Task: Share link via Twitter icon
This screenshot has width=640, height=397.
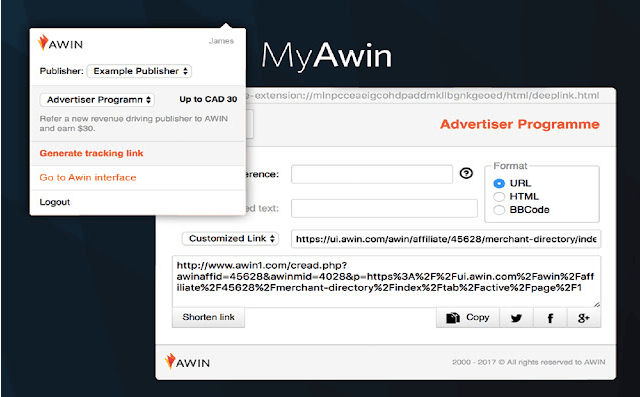Action: point(516,318)
